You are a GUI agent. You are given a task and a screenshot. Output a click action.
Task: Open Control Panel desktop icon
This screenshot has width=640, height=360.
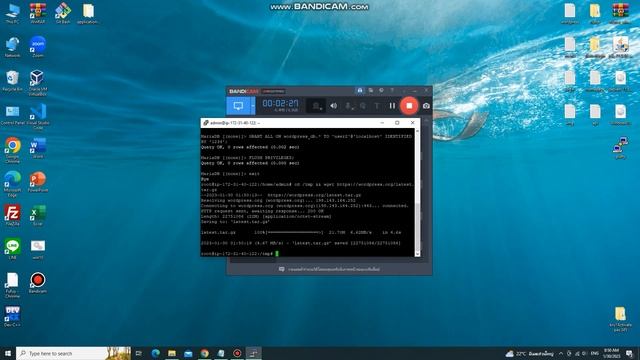coord(12,115)
